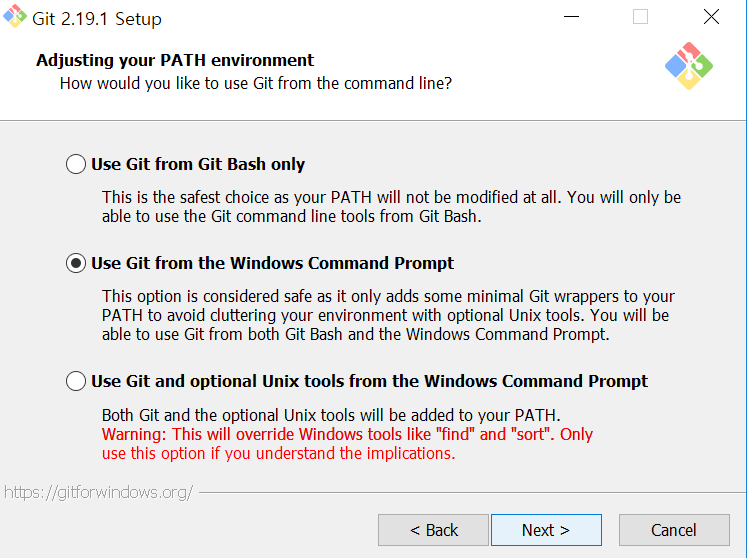Click the command line question subtitle

pyautogui.click(x=255, y=83)
